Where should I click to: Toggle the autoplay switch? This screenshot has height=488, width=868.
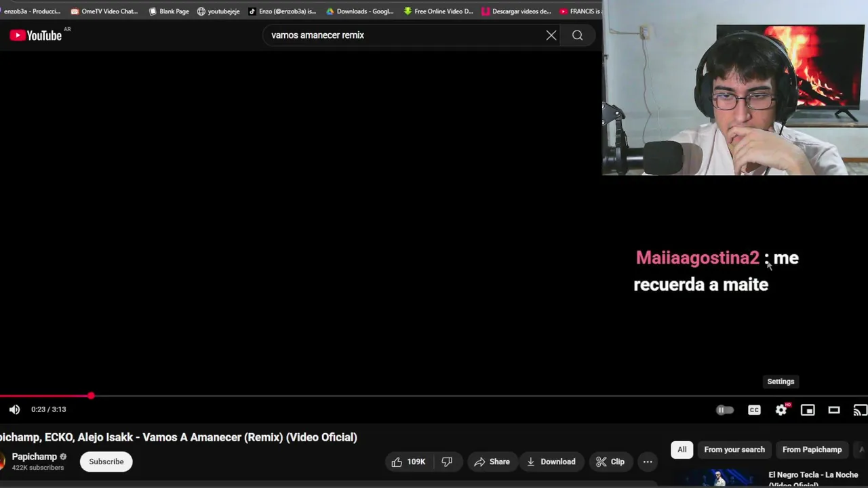(724, 410)
